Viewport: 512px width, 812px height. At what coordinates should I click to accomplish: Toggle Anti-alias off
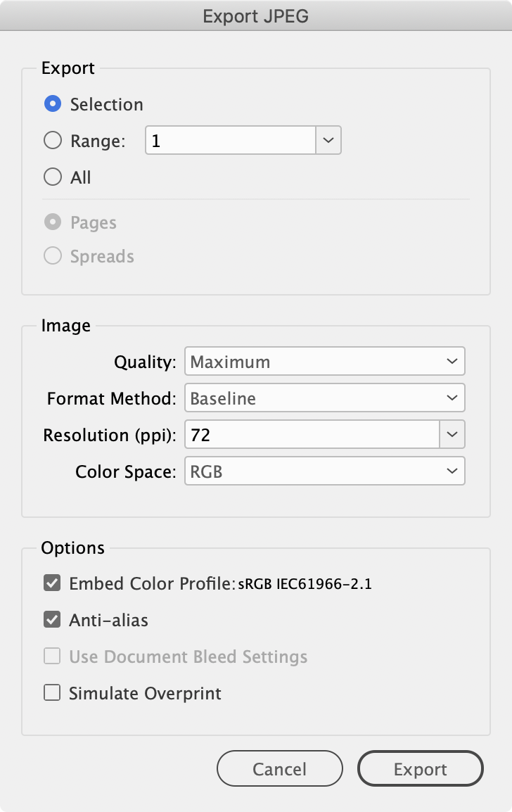(51, 619)
